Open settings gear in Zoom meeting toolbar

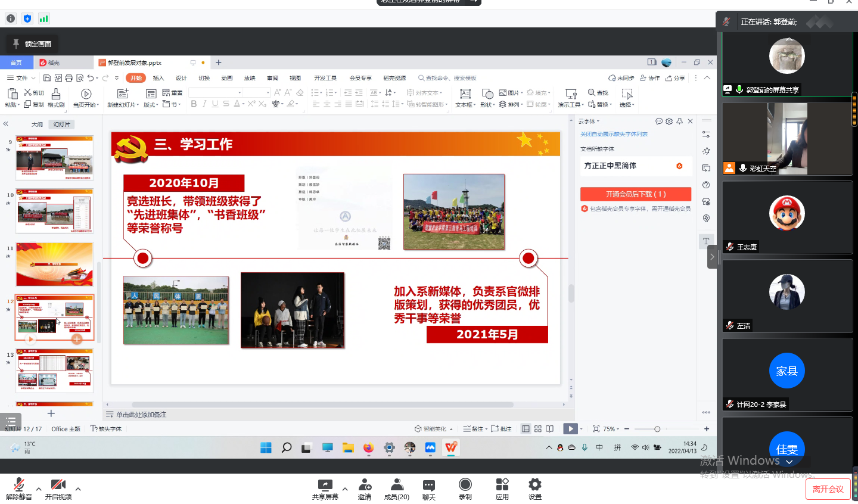[535, 484]
